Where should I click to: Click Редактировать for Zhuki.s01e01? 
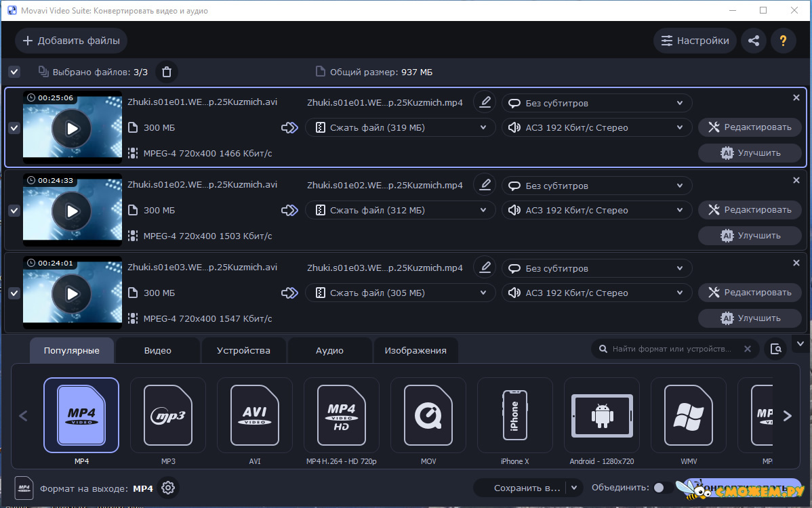750,127
